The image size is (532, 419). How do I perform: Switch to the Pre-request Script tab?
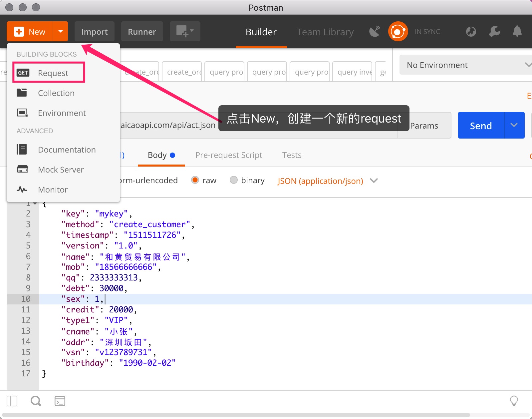[229, 155]
